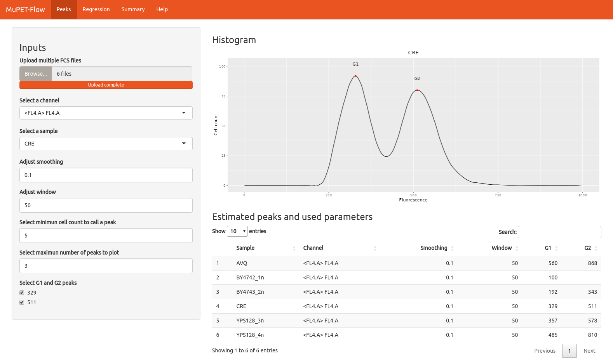Focus the Adjust smoothing input field

click(x=106, y=175)
